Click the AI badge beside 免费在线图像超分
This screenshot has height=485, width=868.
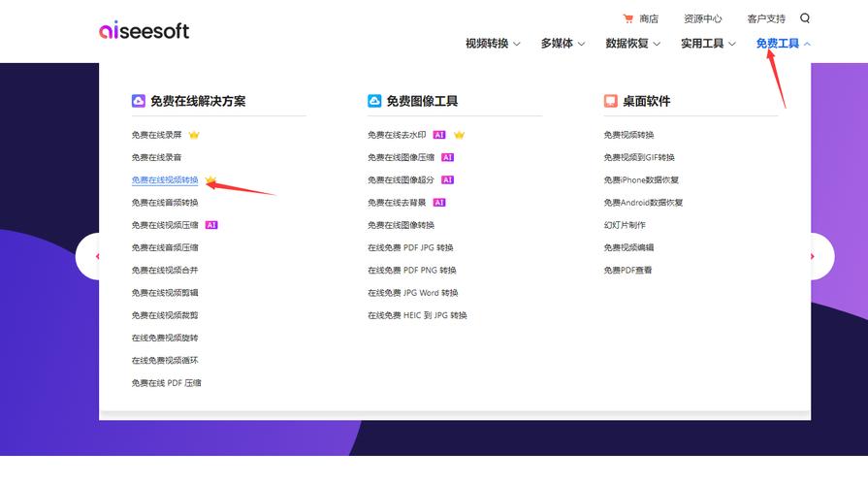447,180
